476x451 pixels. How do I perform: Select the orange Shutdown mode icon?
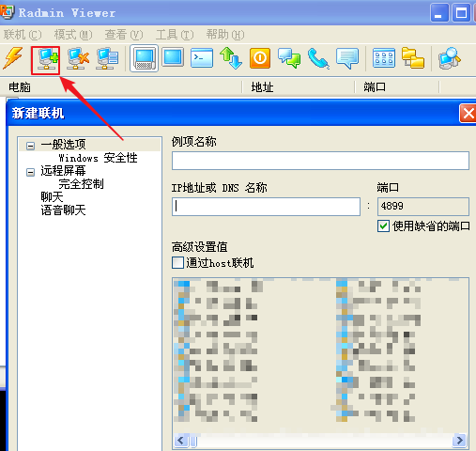260,58
